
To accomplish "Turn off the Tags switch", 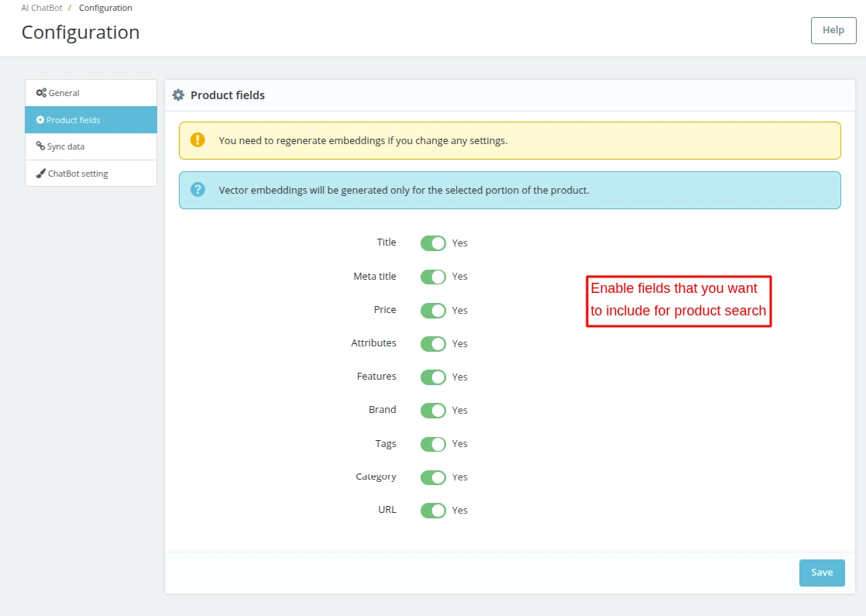I will tap(434, 443).
